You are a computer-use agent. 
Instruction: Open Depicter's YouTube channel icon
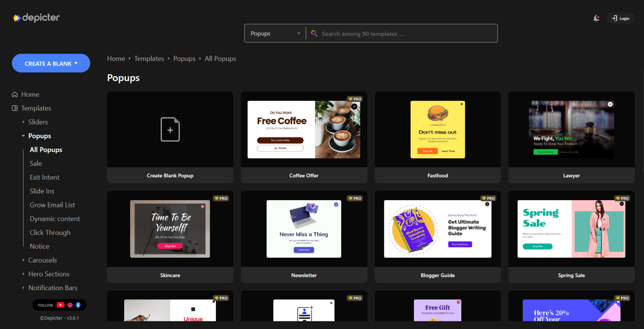click(60, 305)
